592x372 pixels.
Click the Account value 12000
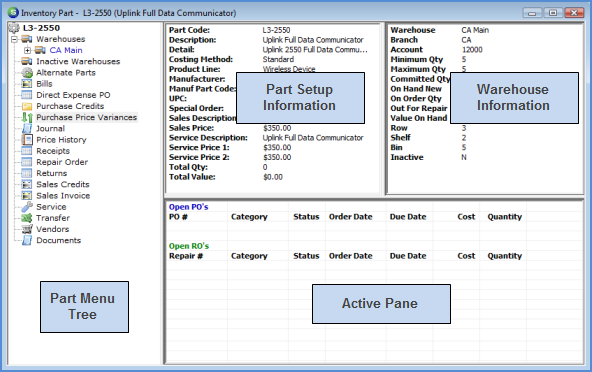point(472,50)
